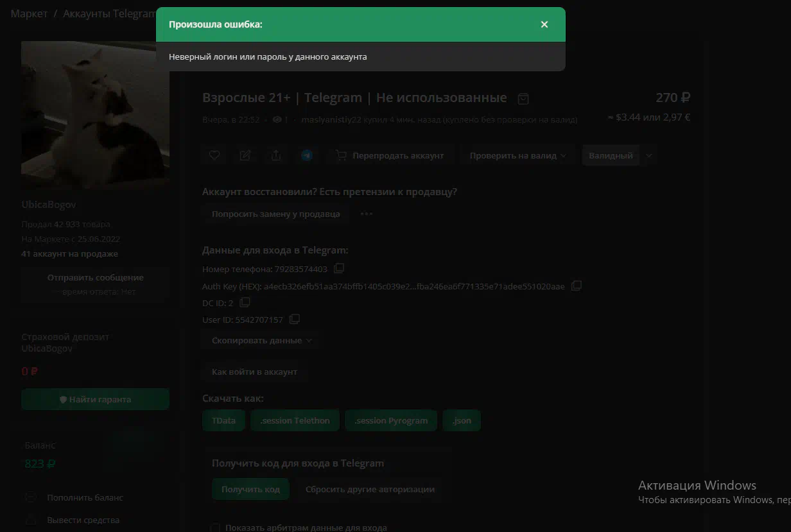791x532 pixels.
Task: Open seller profile 'UbicaBogov' under the avatar
Action: click(49, 204)
